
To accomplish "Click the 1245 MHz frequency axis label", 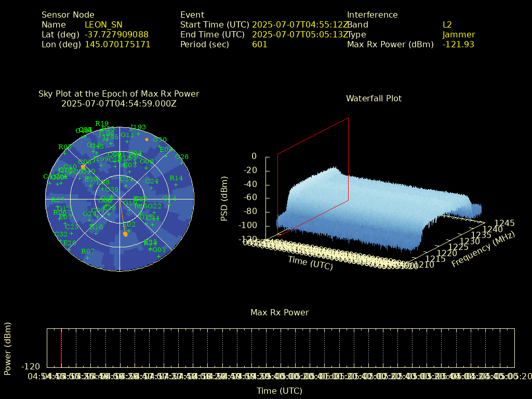I will [x=504, y=223].
